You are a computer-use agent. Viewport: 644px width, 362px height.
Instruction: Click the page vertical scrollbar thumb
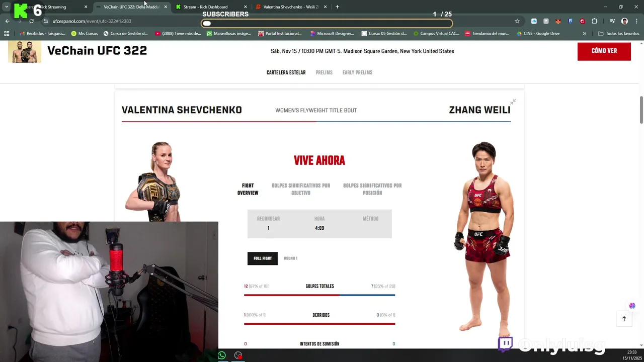tap(641, 110)
